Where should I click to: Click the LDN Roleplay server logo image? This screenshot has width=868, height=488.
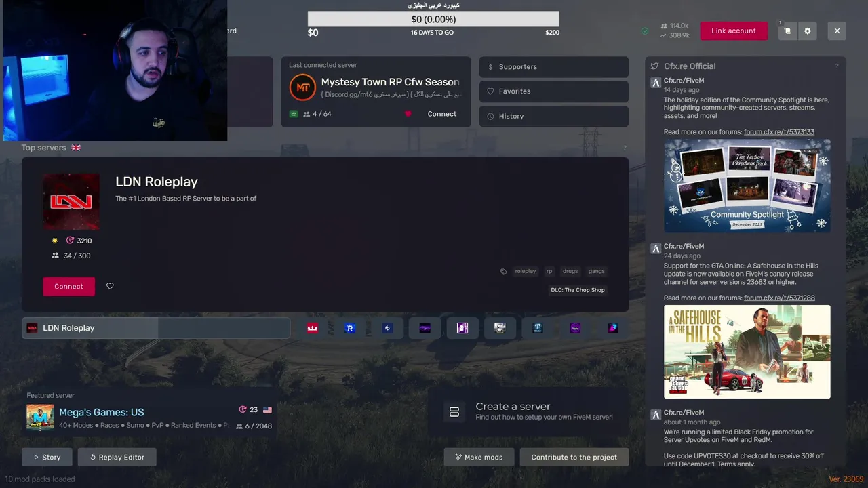(71, 201)
